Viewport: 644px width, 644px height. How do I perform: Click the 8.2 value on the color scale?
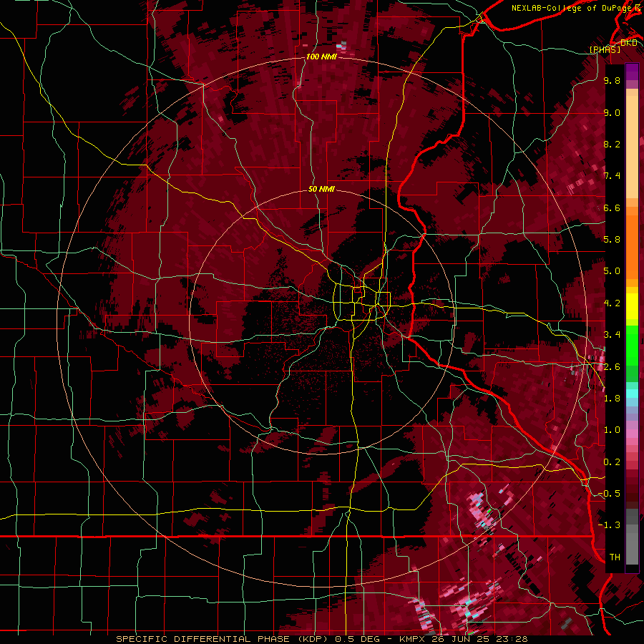coord(612,144)
